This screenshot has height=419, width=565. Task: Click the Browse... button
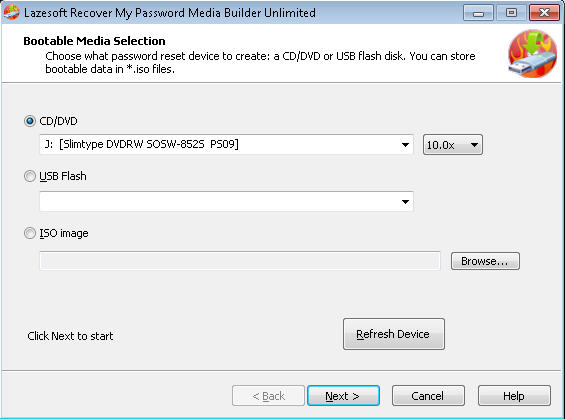pos(485,261)
